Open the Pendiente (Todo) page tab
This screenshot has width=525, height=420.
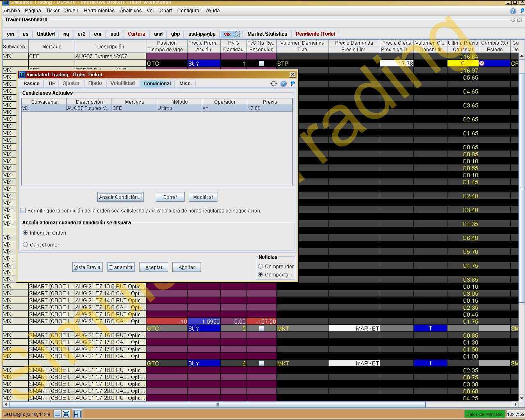315,34
